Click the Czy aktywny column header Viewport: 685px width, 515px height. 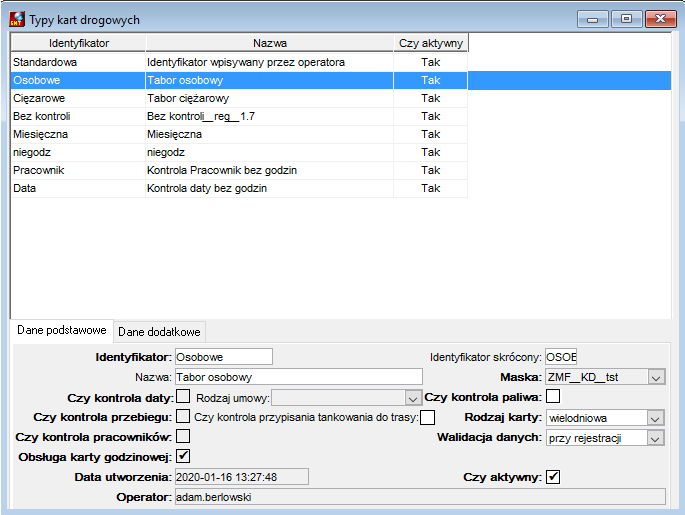tap(431, 43)
